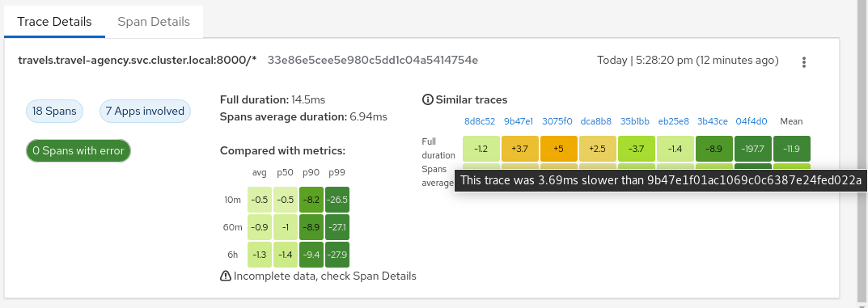This screenshot has height=308, width=868.
Task: Click the Compared with metrics heading
Action: tap(282, 150)
